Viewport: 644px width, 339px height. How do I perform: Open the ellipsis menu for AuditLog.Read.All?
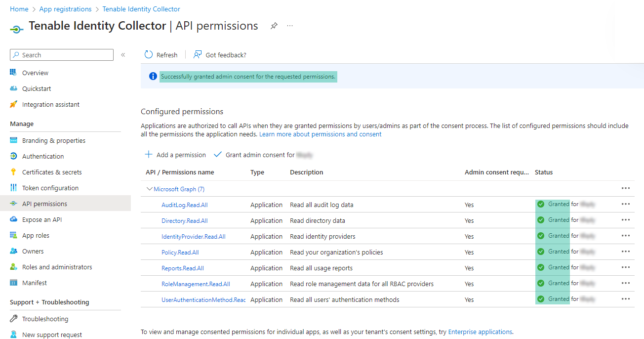[626, 204]
